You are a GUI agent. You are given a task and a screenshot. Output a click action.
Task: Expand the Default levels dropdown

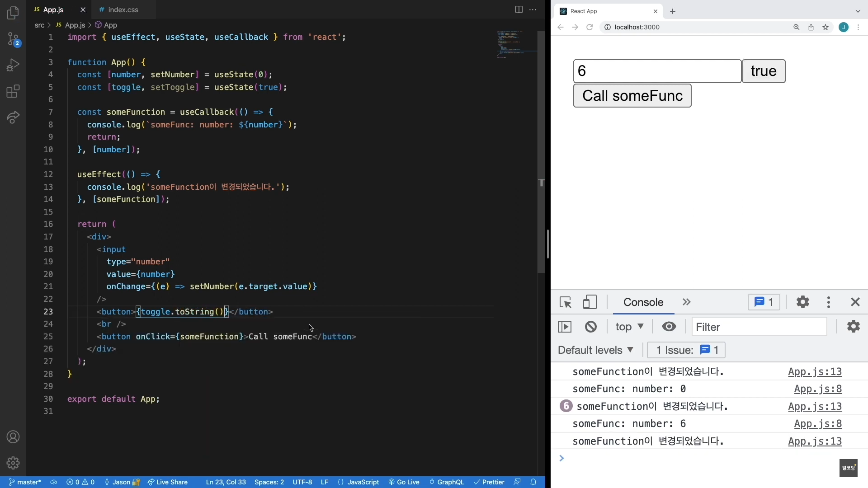coord(595,350)
